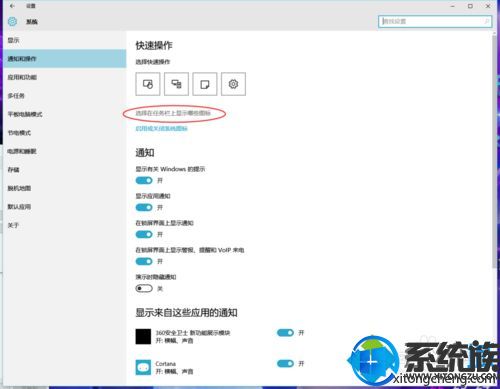Image resolution: width=500 pixels, height=389 pixels.
Task: Open 电源和睡眠 (Power & sleep) in sidebar
Action: pos(65,151)
